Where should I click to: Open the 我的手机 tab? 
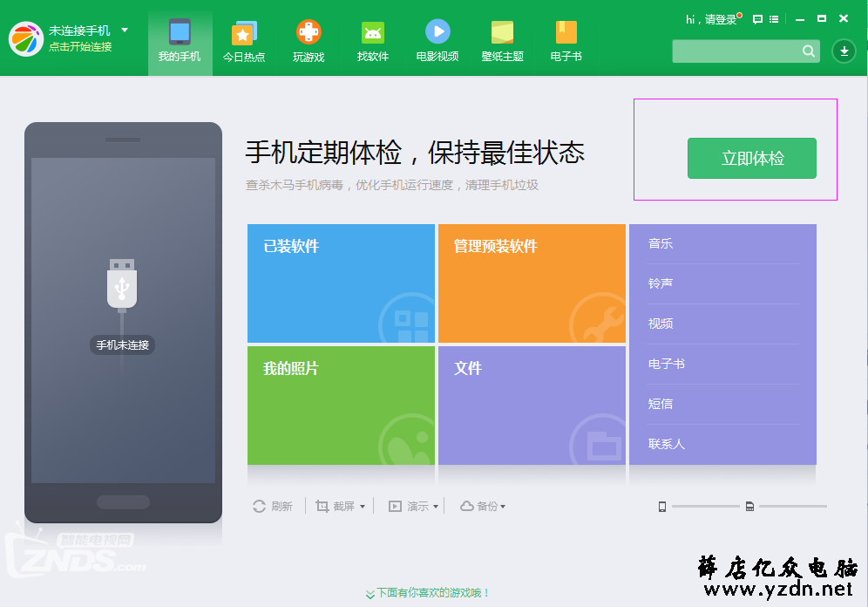(180, 42)
